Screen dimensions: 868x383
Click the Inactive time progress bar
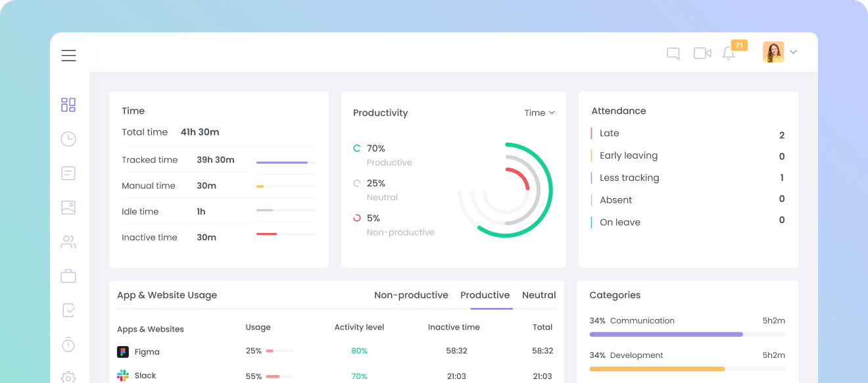click(x=286, y=234)
